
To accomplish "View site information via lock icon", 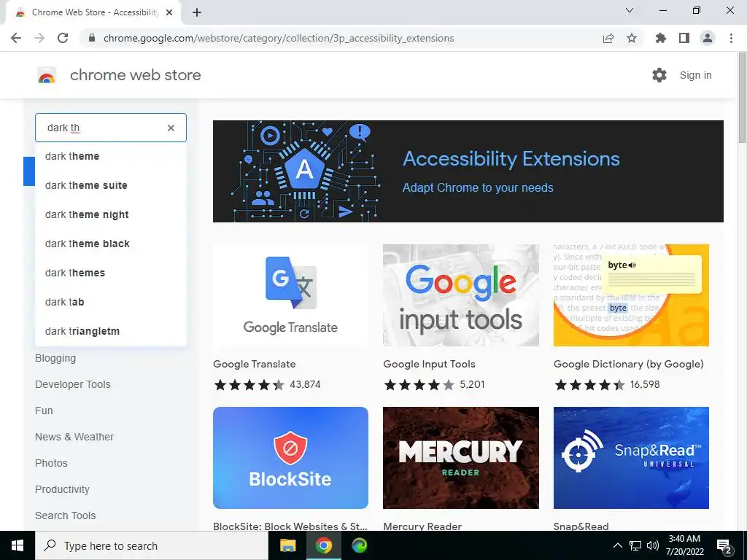I will pyautogui.click(x=92, y=38).
